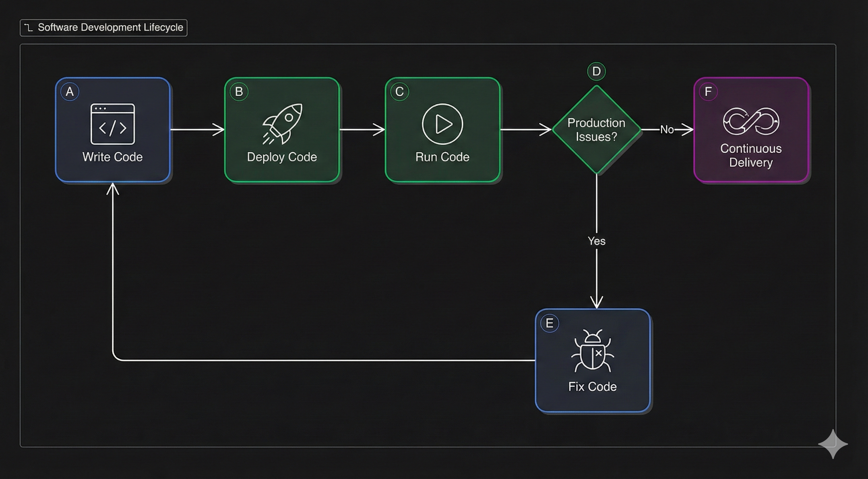Click the play button icon in Run Code
This screenshot has width=868, height=479.
(442, 124)
